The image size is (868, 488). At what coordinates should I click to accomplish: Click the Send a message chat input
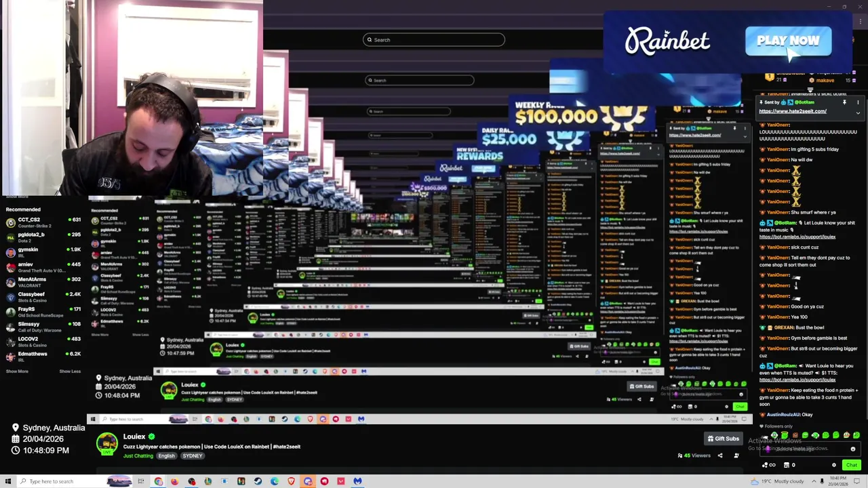[x=810, y=449]
